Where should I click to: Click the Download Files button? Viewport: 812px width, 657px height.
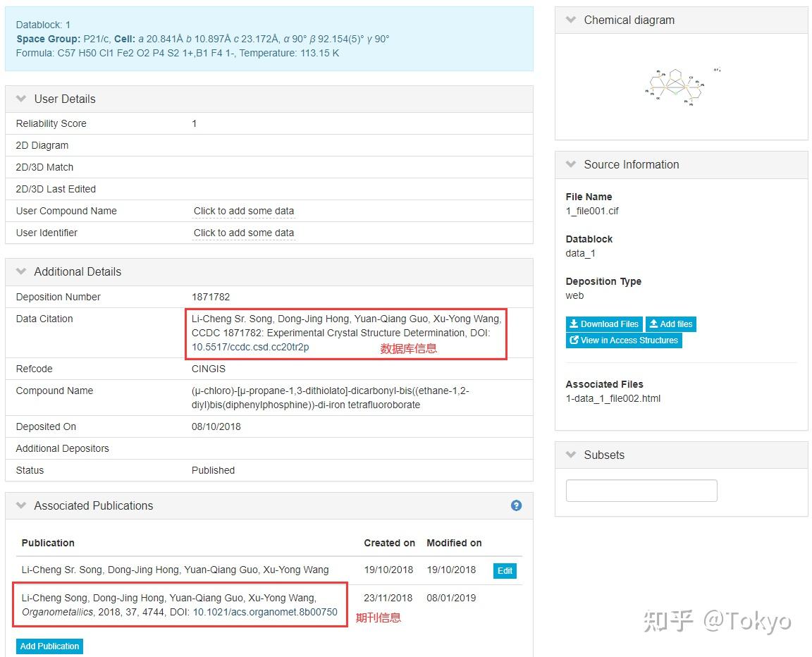click(604, 324)
